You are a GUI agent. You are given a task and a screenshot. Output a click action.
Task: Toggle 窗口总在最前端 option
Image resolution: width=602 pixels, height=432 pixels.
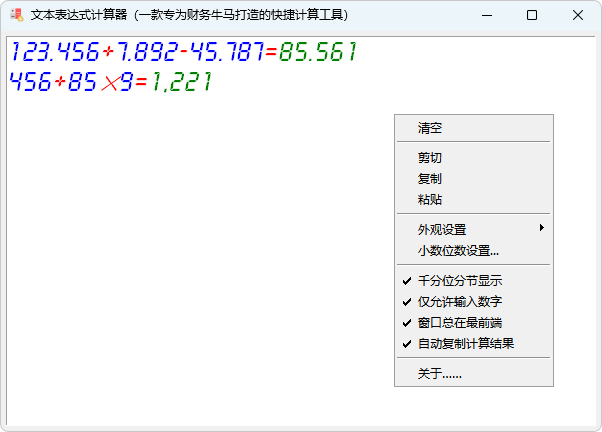click(474, 323)
